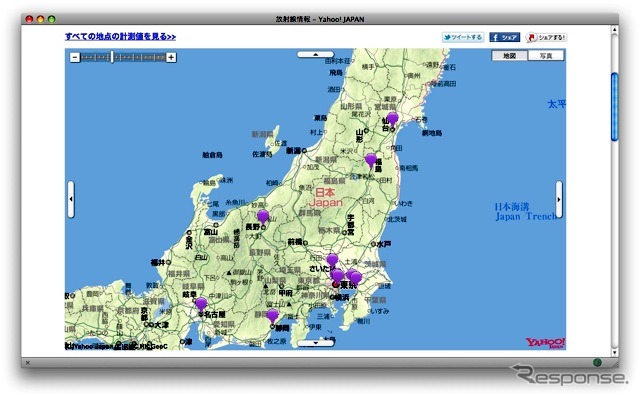Select the purple pin at Nagano
Viewport: 640px width, 397px height.
pos(263,217)
